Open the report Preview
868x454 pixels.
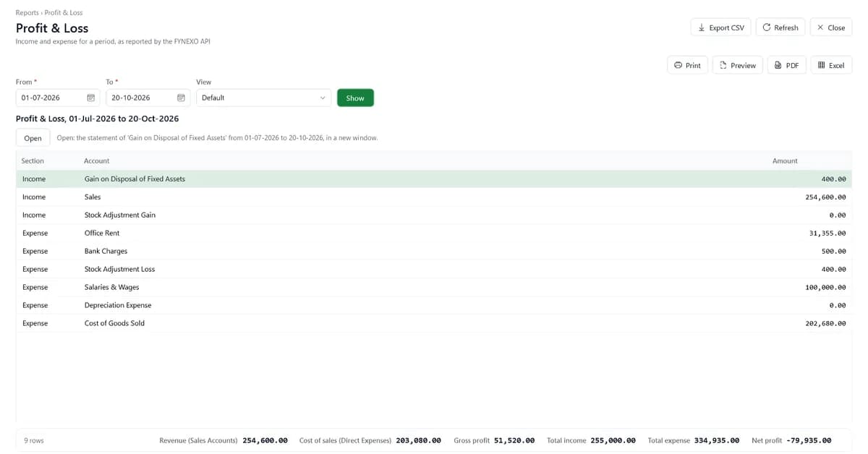[737, 65]
